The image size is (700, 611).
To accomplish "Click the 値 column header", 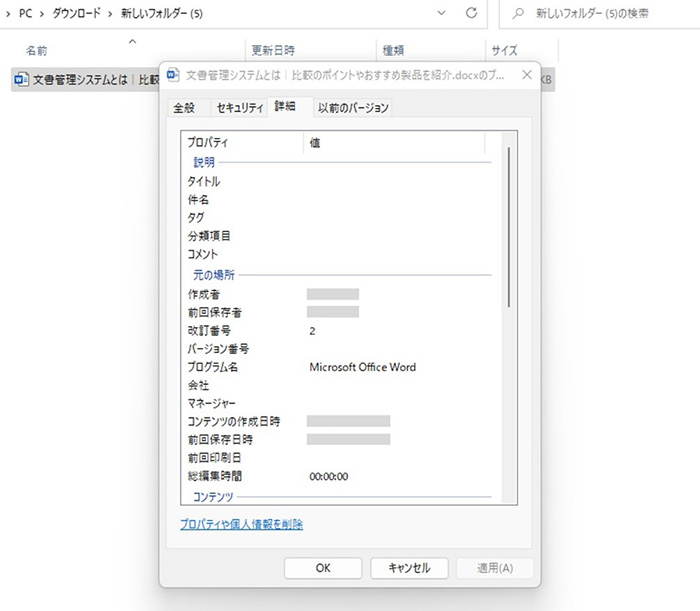I will coord(394,142).
